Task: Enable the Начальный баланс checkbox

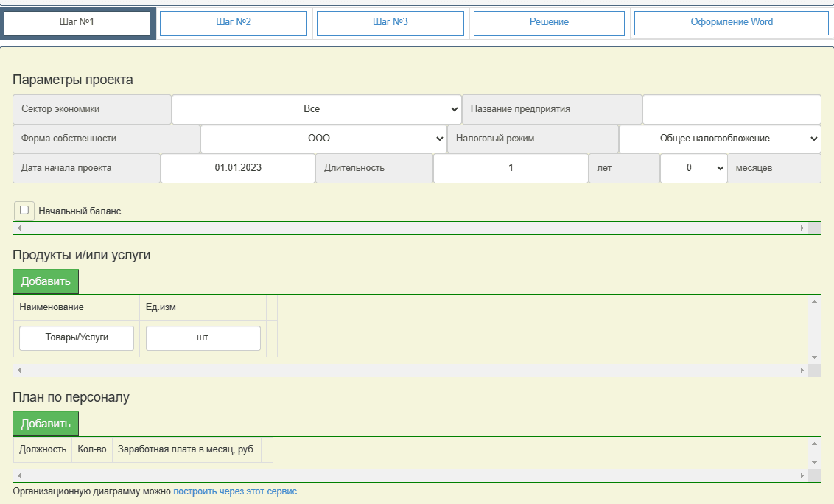Action: pos(24,210)
